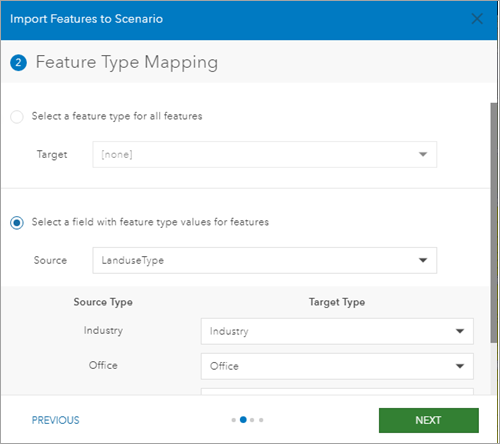Screen dimensions: 500x444
Task: Click the 'Import Features to Scenario' title
Action: point(87,19)
